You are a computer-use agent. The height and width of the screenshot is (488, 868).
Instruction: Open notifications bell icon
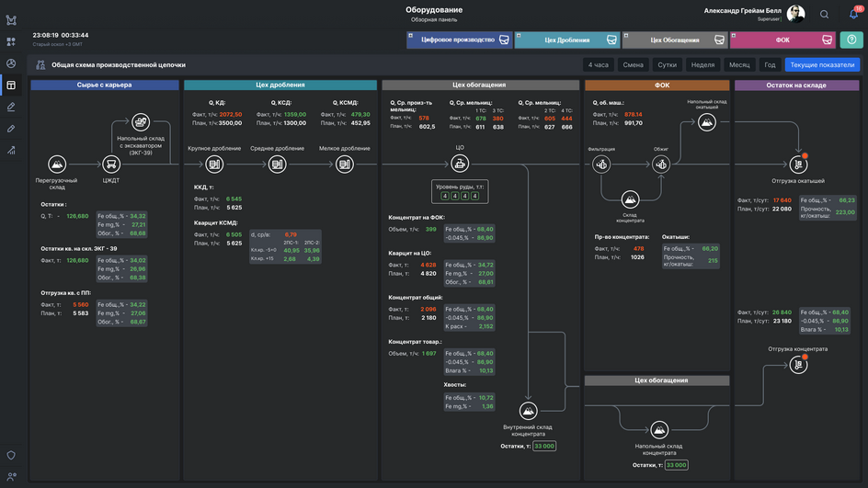(x=854, y=14)
